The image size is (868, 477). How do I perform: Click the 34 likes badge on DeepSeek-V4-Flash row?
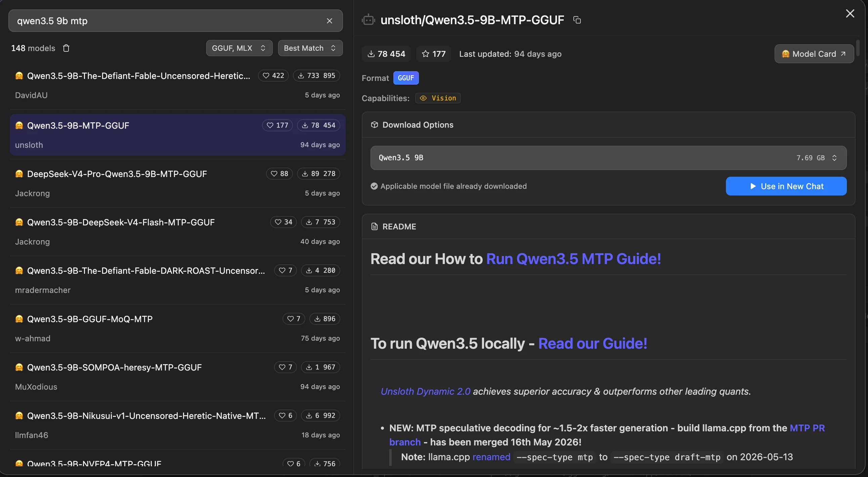(x=284, y=222)
